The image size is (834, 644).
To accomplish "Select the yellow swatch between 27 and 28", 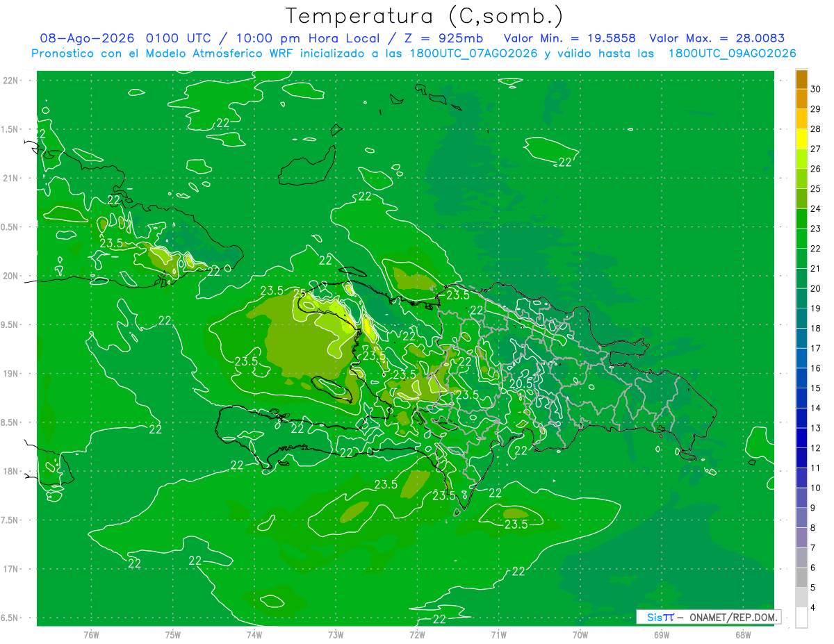I will [x=801, y=139].
